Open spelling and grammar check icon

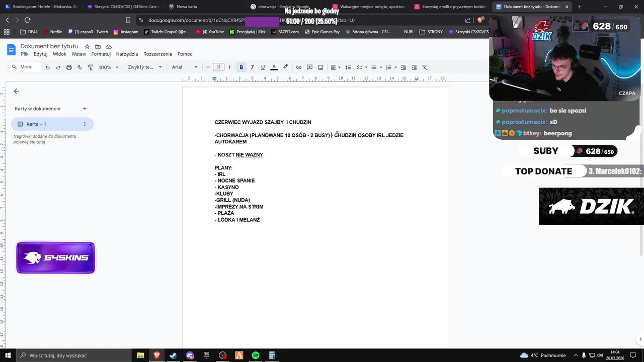click(x=79, y=67)
